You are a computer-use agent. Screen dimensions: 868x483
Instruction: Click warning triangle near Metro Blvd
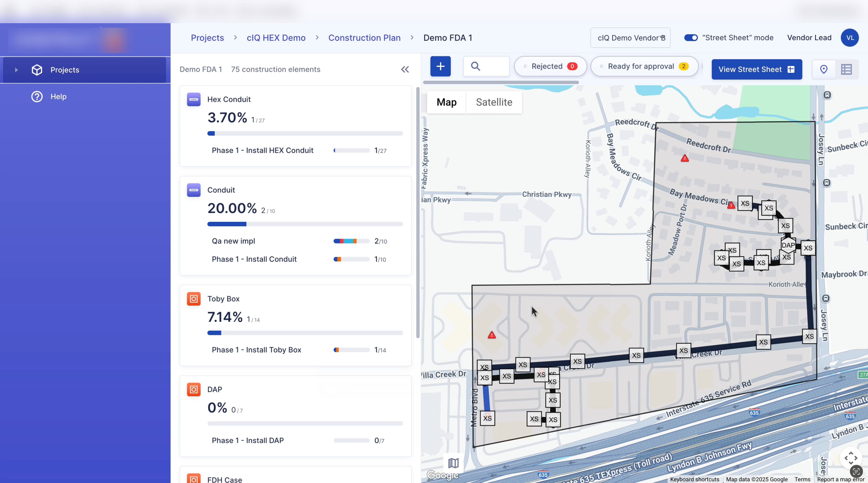coord(492,335)
